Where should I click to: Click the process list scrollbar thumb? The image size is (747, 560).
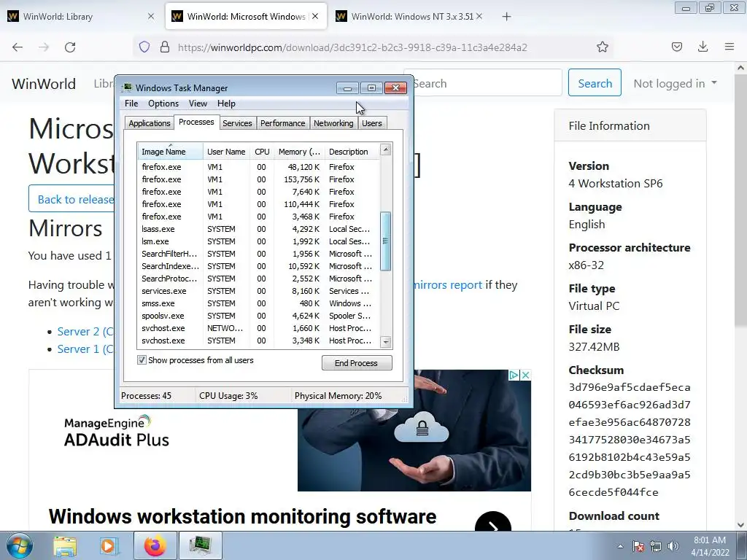pos(386,241)
